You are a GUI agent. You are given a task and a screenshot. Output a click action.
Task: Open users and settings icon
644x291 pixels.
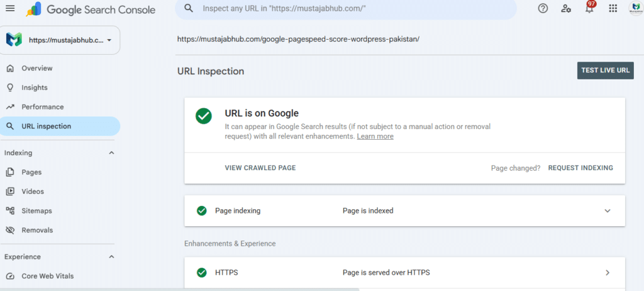(567, 8)
